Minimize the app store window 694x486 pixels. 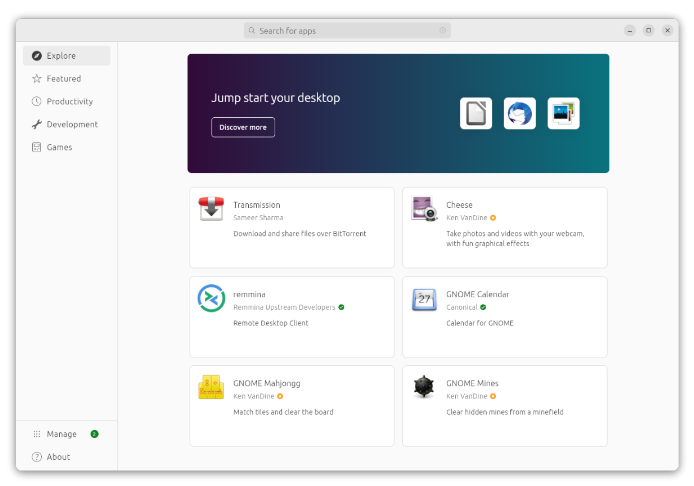(x=630, y=31)
